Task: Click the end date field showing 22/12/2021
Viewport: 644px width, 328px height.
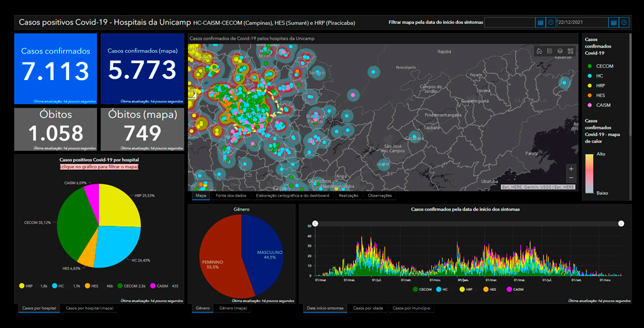Action: tap(582, 22)
